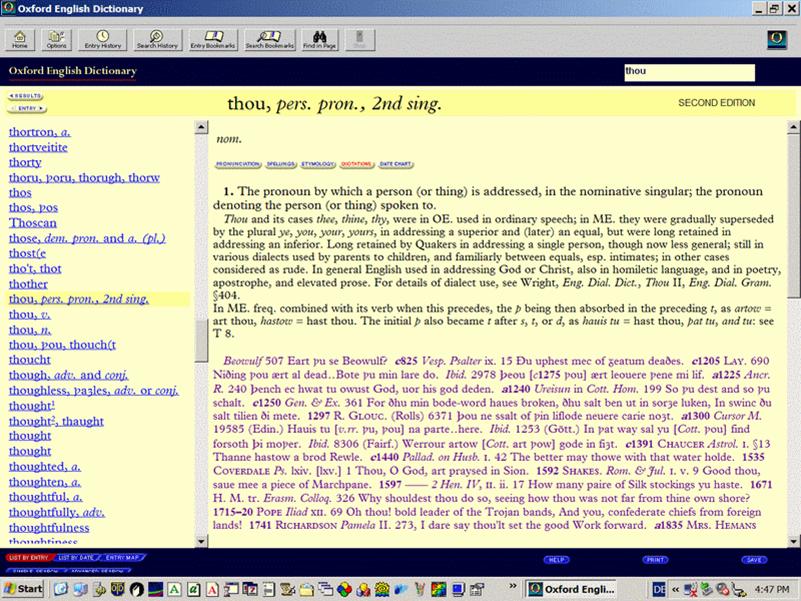Switch to the List by Date tab
The width and height of the screenshot is (801, 601).
tap(76, 556)
